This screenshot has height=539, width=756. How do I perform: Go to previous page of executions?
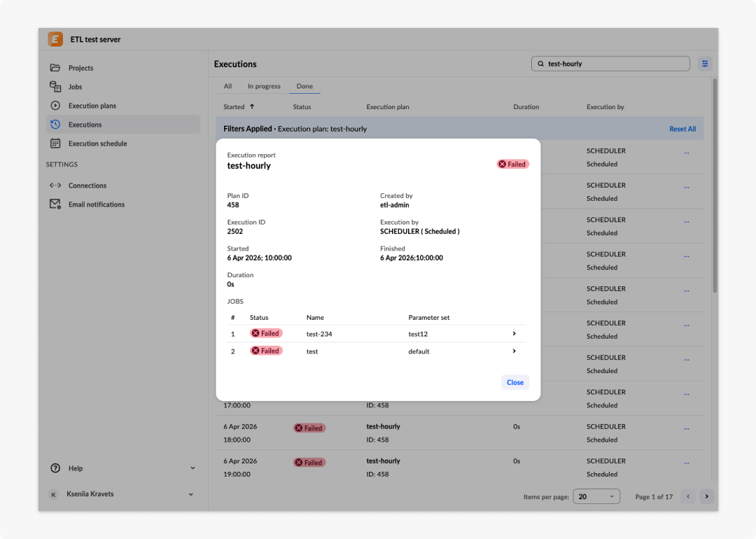click(688, 496)
